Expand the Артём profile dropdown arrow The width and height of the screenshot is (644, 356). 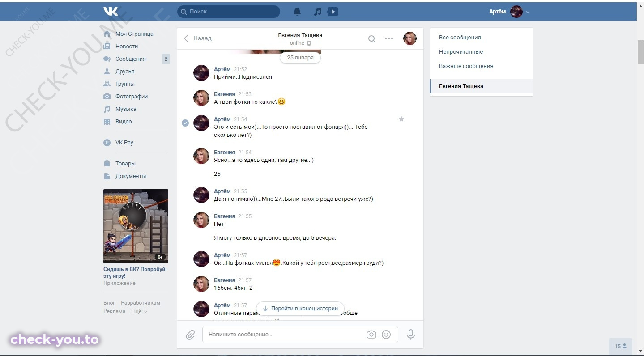pos(528,12)
